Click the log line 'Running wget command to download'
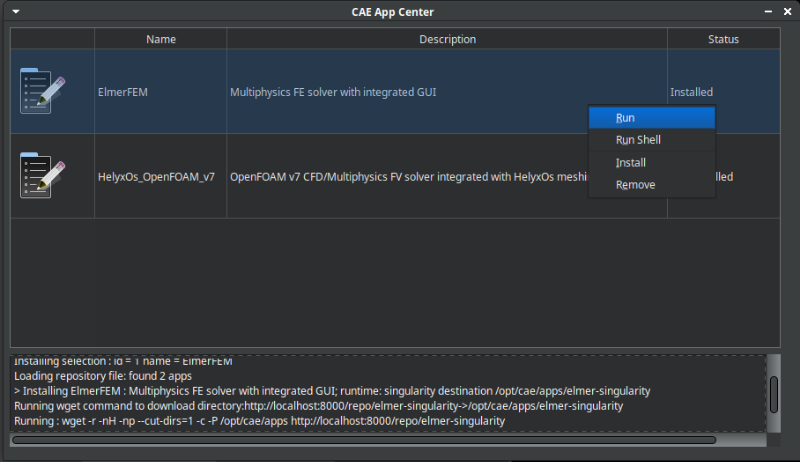800x462 pixels. tap(318, 406)
